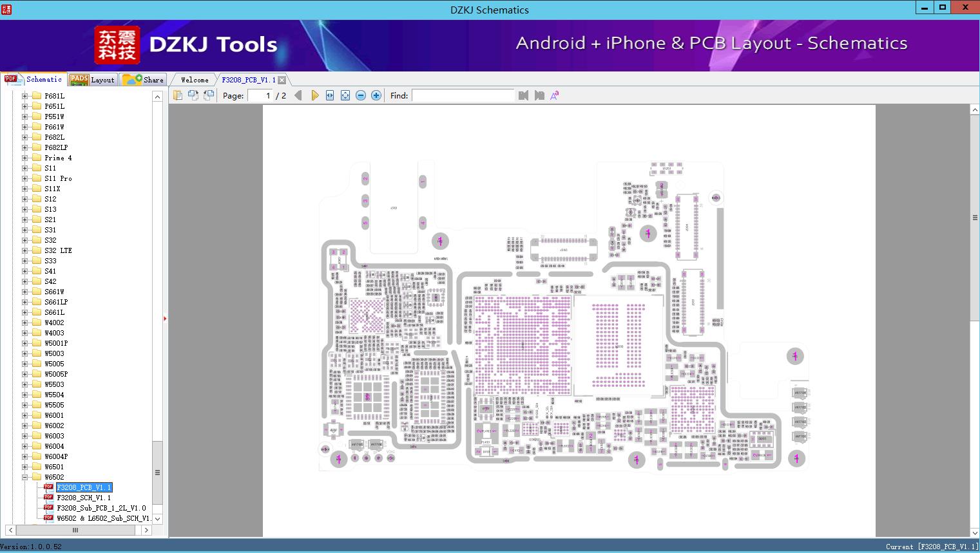Zoom out with the minus icon
The height and width of the screenshot is (553, 980).
361,95
